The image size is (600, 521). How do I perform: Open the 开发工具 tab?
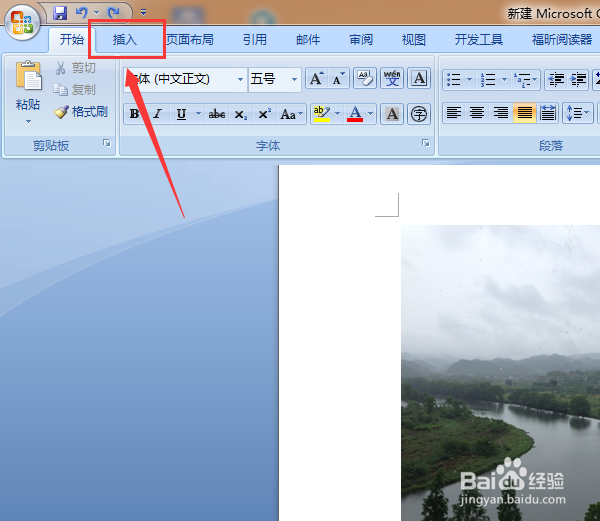tap(479, 39)
